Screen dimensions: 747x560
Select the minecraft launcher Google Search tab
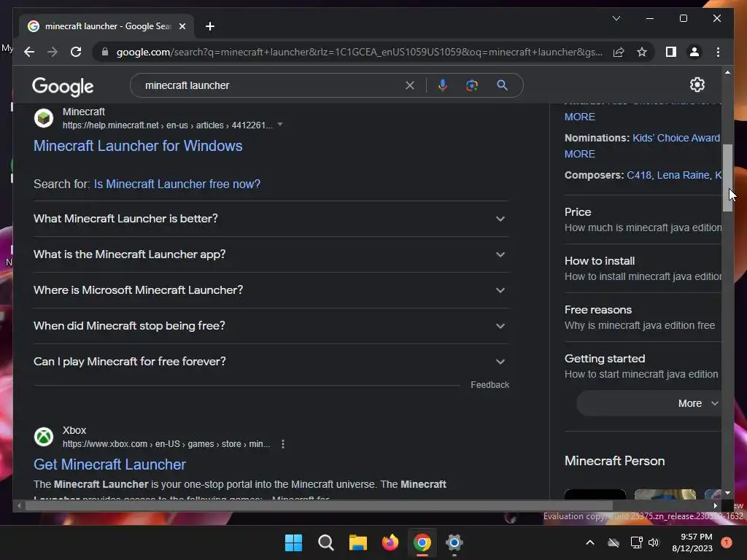click(x=107, y=26)
